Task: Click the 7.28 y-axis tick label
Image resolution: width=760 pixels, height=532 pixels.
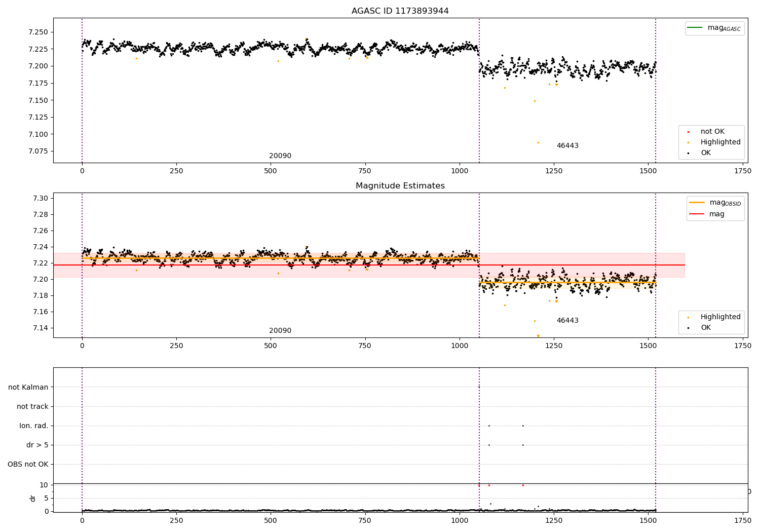Action: (x=41, y=215)
